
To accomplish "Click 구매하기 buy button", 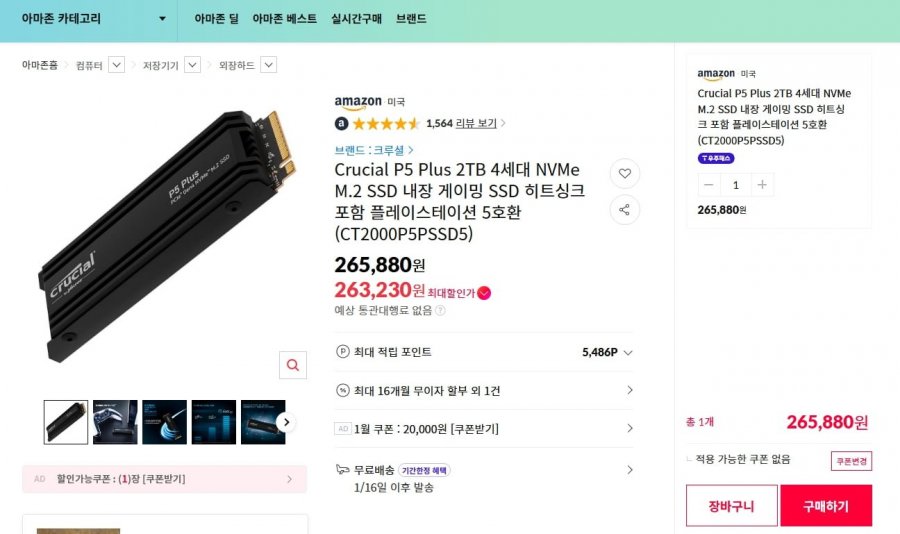I will point(825,505).
